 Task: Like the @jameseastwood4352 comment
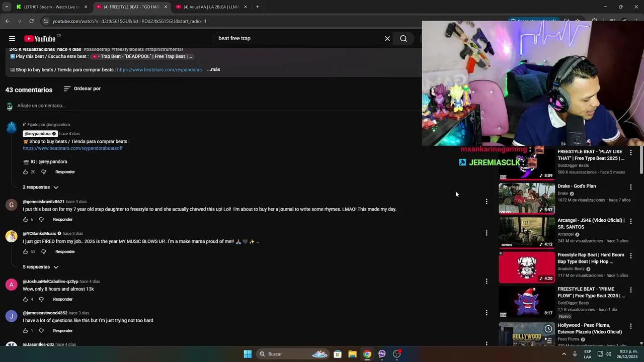point(26,331)
